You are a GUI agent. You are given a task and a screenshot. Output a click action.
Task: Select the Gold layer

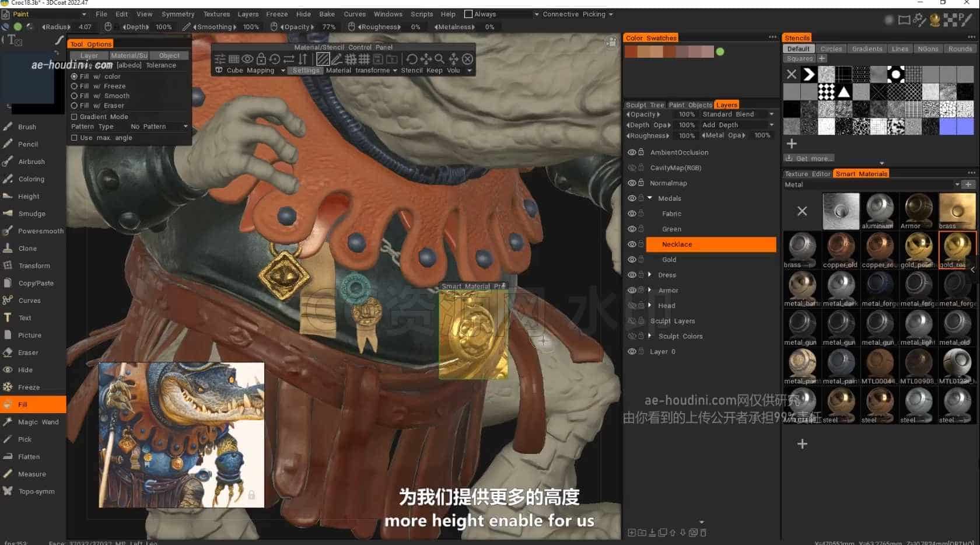(x=669, y=260)
